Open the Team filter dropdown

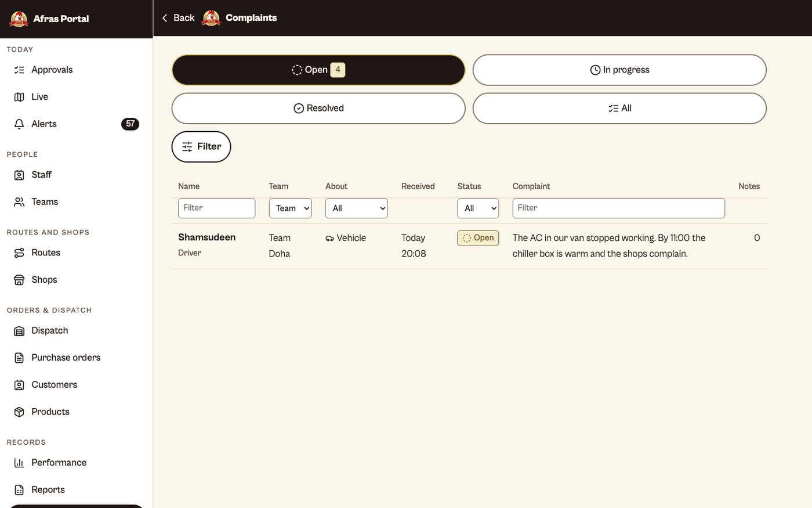coord(290,208)
